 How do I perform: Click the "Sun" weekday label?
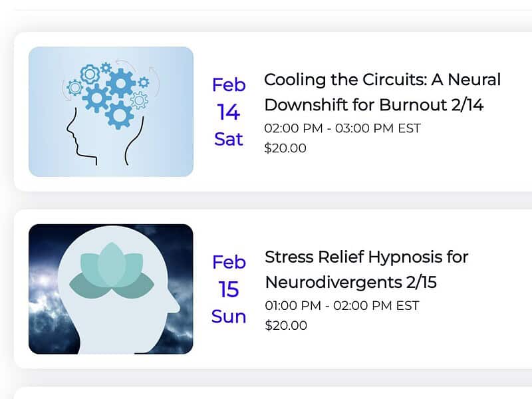(229, 317)
